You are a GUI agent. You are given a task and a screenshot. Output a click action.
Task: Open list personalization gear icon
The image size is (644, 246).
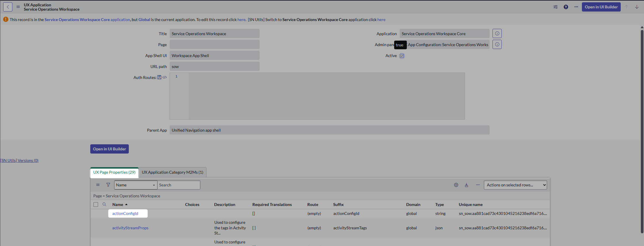click(456, 185)
